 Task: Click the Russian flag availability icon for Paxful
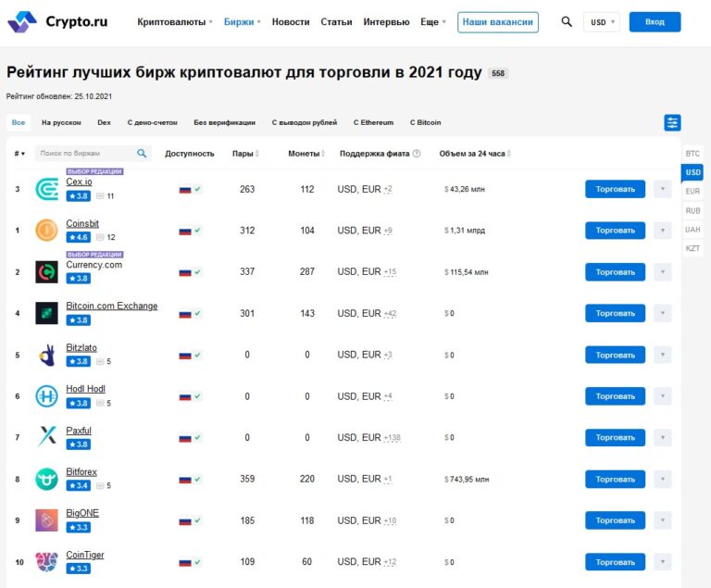point(185,438)
